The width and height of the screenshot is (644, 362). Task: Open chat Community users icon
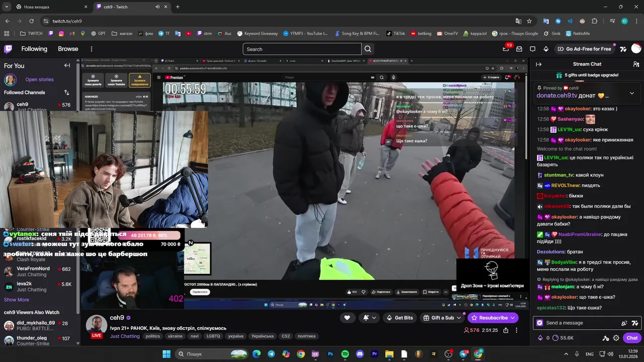coord(636,64)
